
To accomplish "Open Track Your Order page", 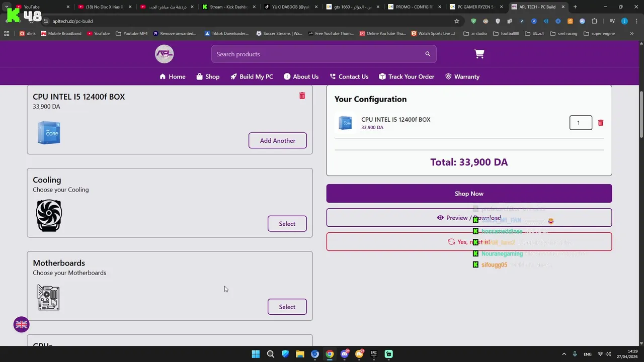I will (x=407, y=76).
